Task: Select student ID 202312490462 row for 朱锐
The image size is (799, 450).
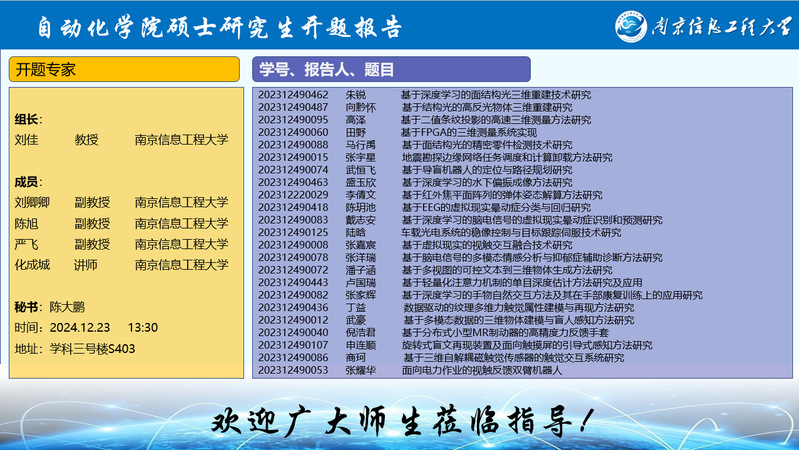Action: [293, 94]
